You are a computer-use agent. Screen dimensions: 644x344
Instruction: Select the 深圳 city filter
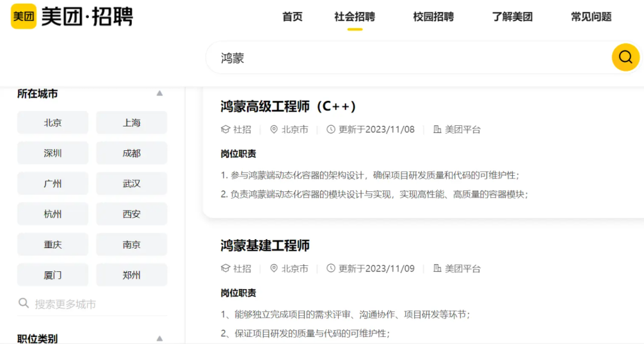[52, 153]
